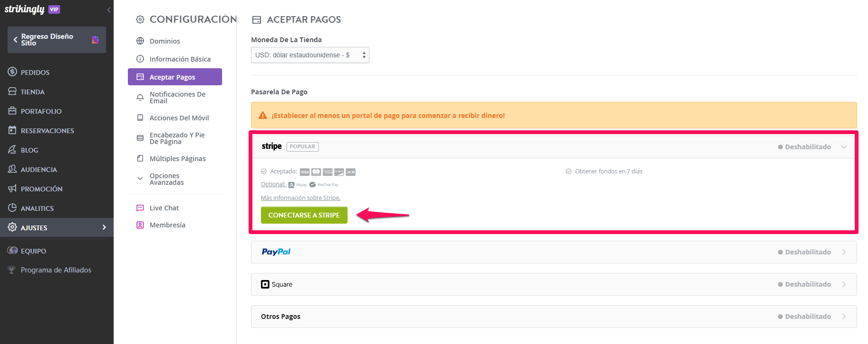The image size is (868, 344).
Task: Click the Analitics pie chart icon
Action: [x=12, y=208]
